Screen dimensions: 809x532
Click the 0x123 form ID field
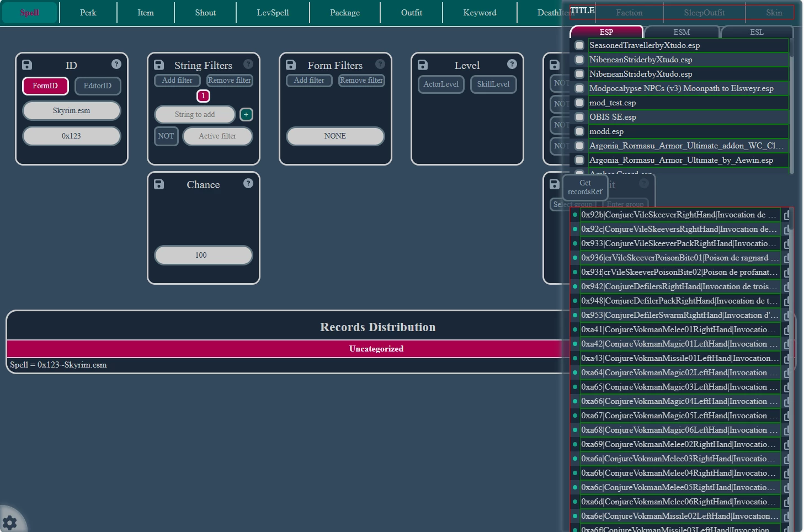pyautogui.click(x=72, y=136)
